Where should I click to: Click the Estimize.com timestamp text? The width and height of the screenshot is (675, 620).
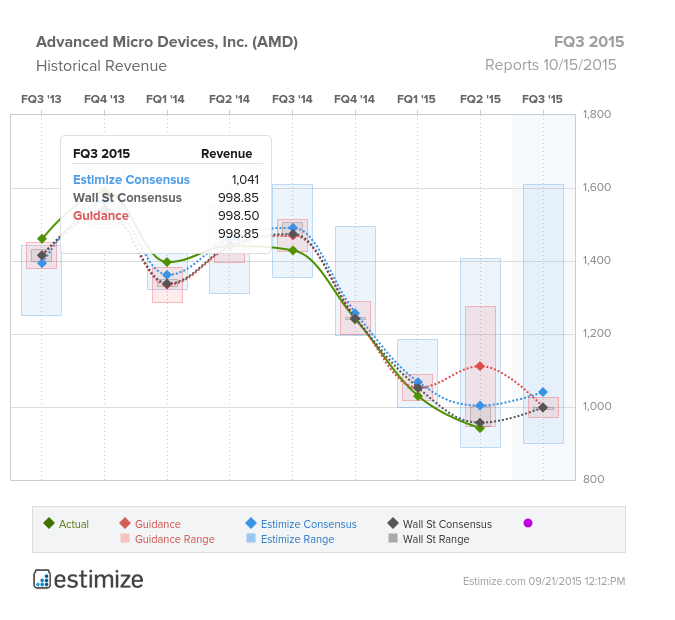click(x=544, y=581)
